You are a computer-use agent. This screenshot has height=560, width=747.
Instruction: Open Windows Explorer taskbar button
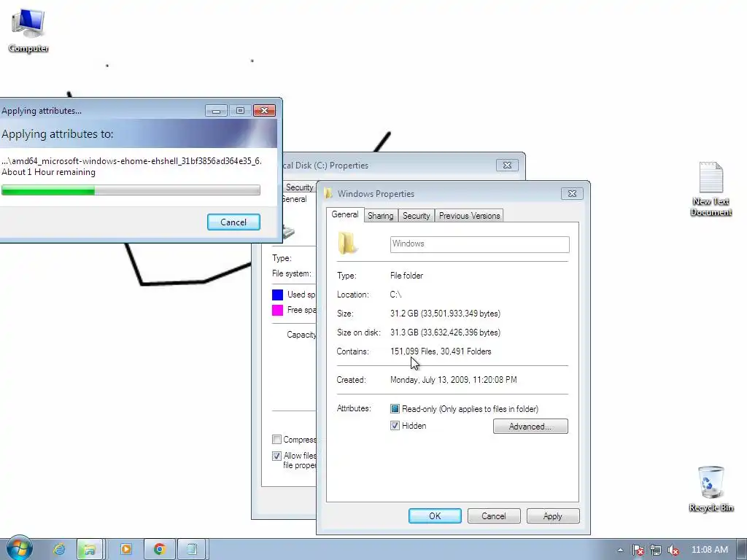pyautogui.click(x=90, y=550)
